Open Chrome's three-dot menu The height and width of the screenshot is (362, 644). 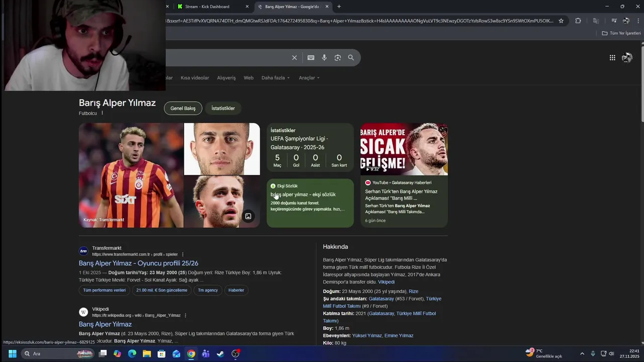click(638, 21)
